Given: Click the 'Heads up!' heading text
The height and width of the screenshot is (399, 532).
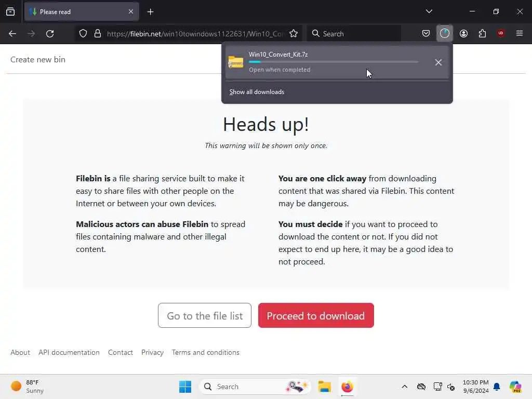Looking at the screenshot, I should pyautogui.click(x=266, y=124).
